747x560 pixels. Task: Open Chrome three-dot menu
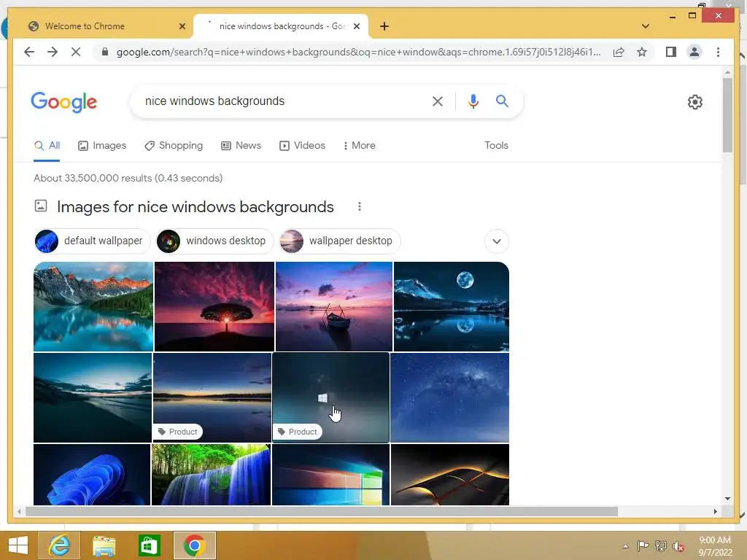(x=718, y=52)
